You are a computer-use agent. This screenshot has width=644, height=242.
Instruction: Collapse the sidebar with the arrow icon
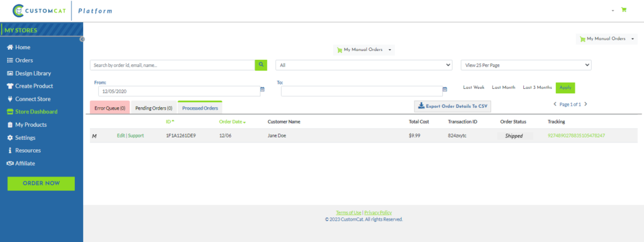(82, 39)
